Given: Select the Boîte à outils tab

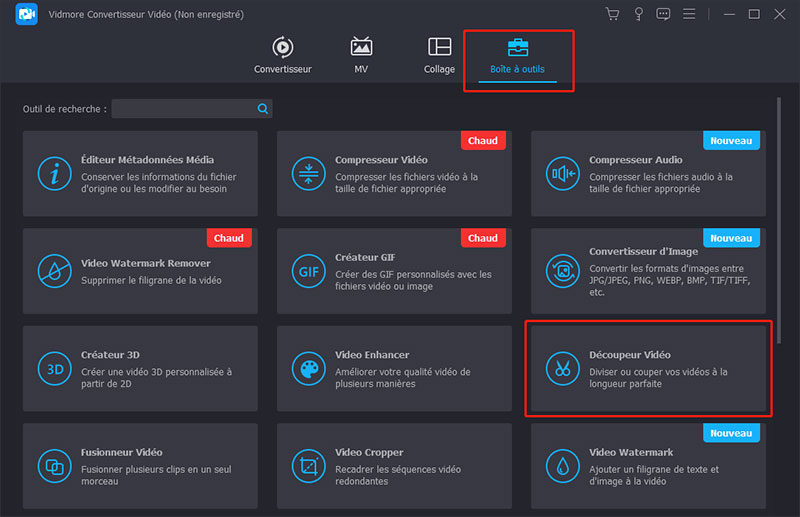Looking at the screenshot, I should pyautogui.click(x=518, y=56).
